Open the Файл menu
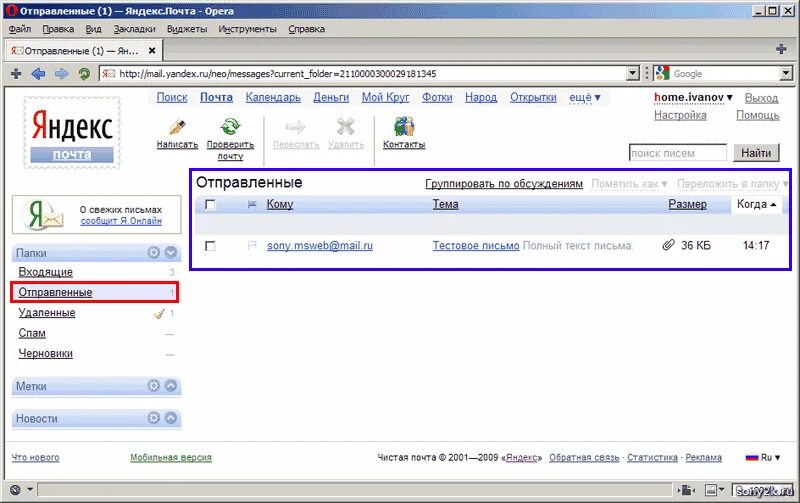Viewport: 800px width, 503px height. coord(20,29)
